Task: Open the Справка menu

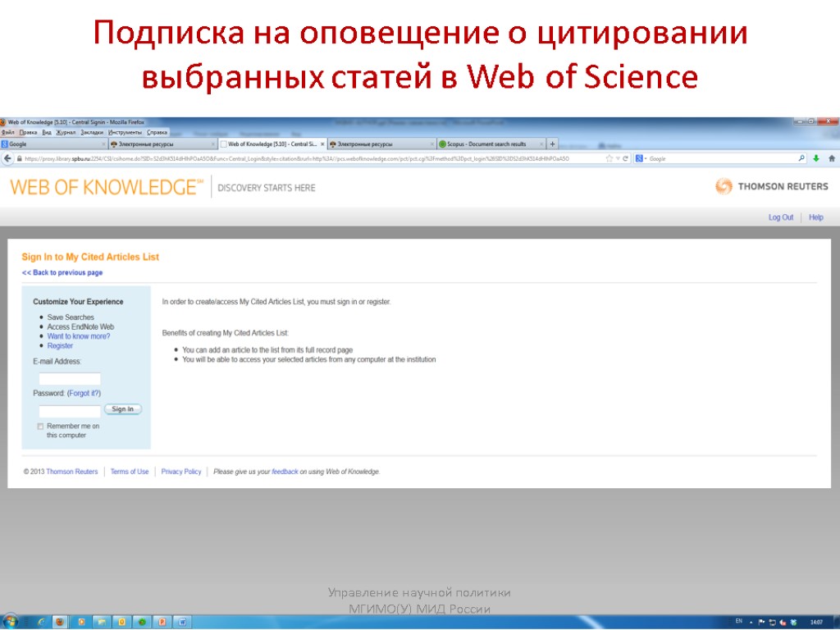Action: (x=157, y=132)
